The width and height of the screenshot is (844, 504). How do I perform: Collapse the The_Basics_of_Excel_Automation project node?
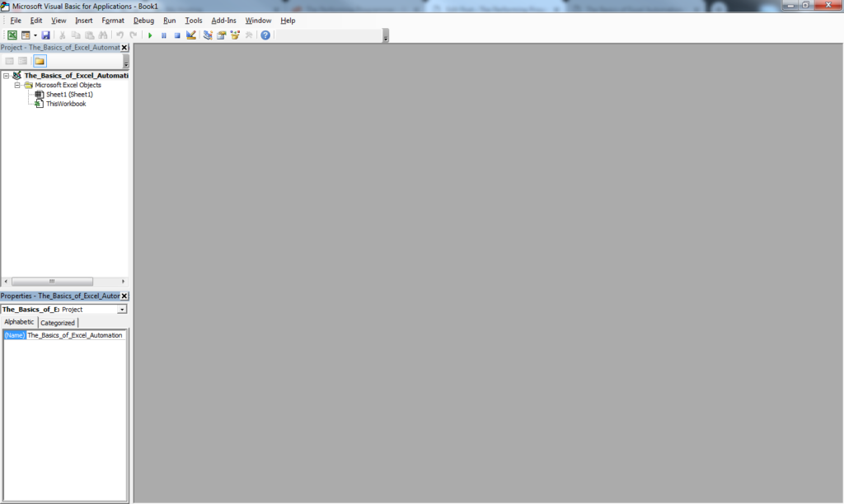coord(7,76)
